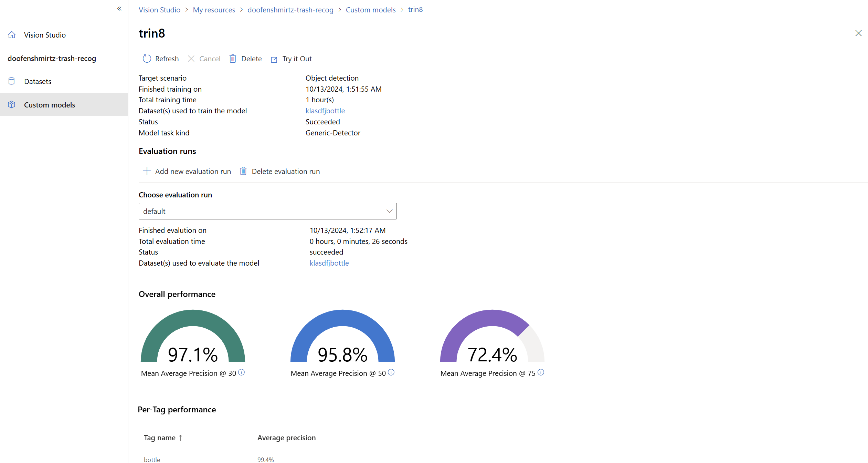Show info for Mean Average Precision @ 50

coord(391,372)
